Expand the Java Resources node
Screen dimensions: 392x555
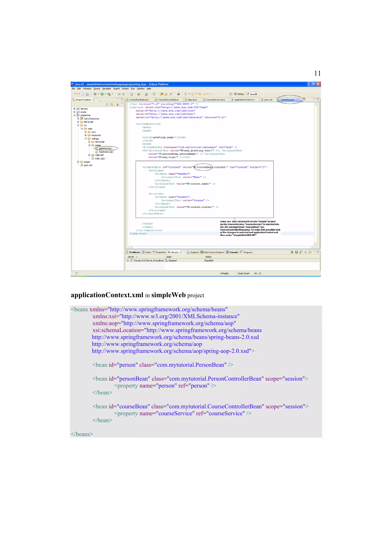click(x=78, y=119)
